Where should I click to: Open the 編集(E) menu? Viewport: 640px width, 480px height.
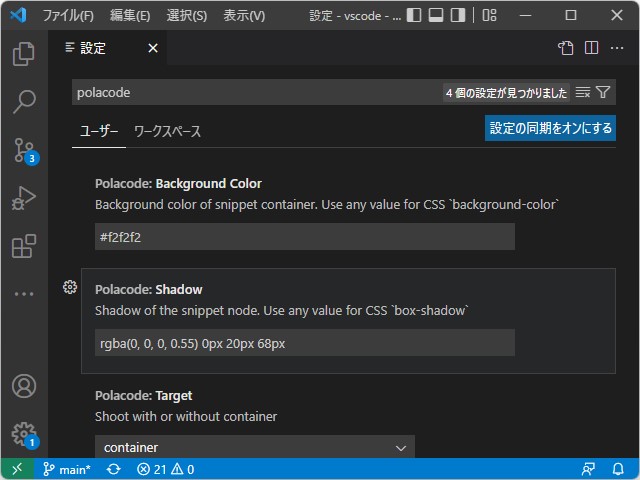(130, 16)
